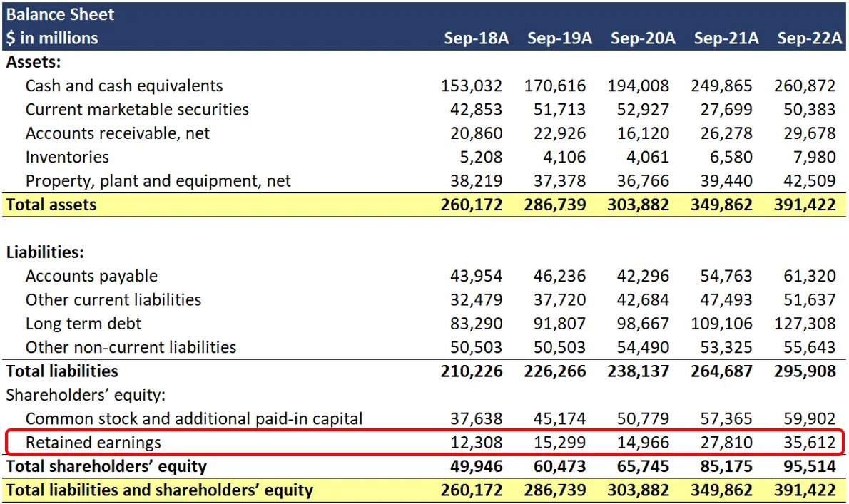
Task: Click the Inventories row label
Action: coord(67,157)
